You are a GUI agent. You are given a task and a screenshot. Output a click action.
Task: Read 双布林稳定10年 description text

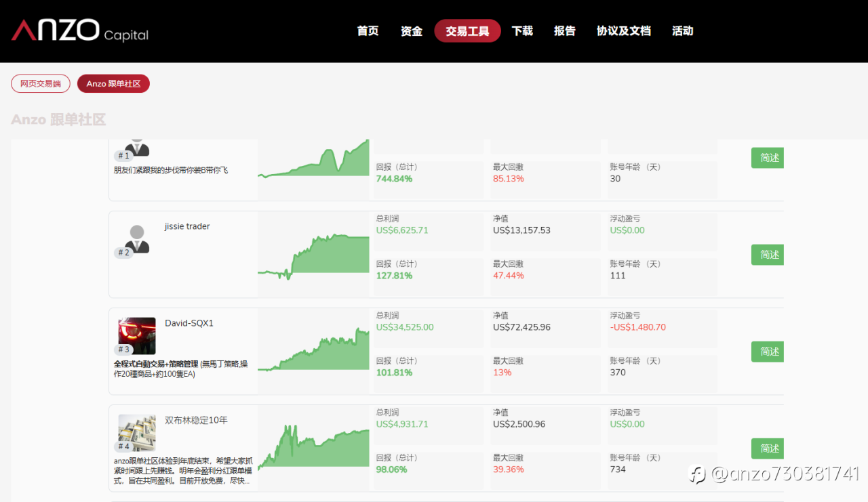(x=183, y=470)
